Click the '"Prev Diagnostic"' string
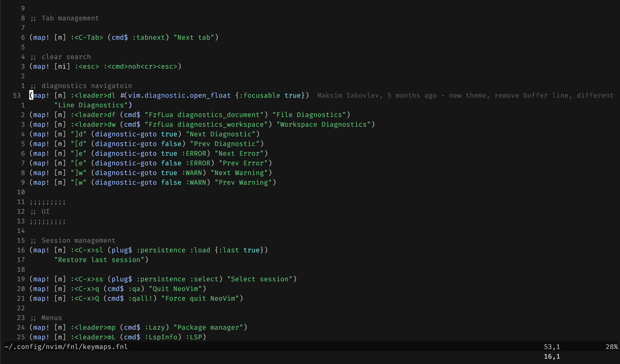 click(x=225, y=144)
